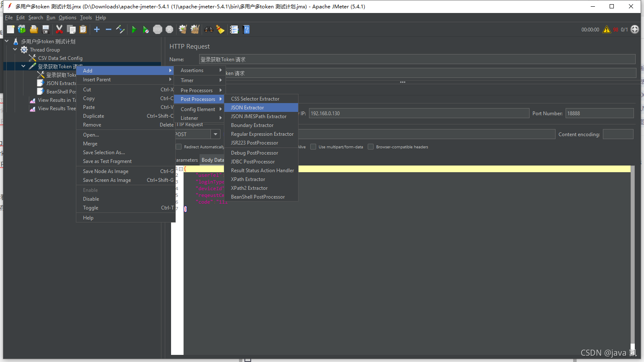
Task: Select Save as Test Fragment entry
Action: [126, 161]
